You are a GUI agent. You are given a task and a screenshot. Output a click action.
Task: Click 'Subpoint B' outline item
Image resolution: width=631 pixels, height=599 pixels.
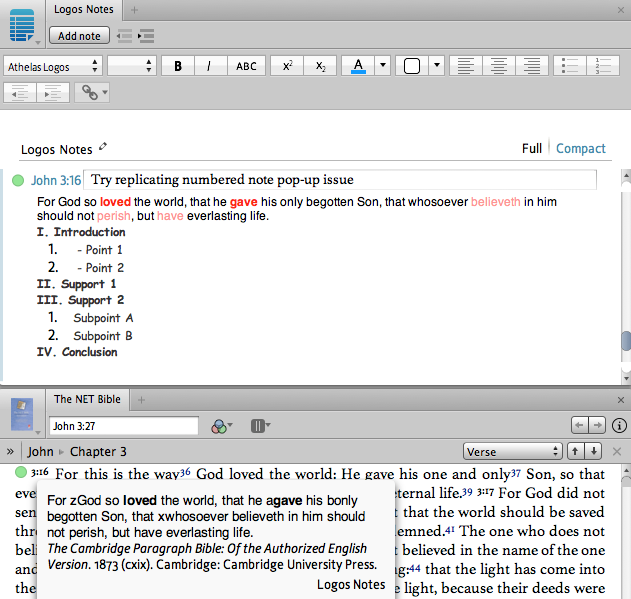pyautogui.click(x=103, y=336)
